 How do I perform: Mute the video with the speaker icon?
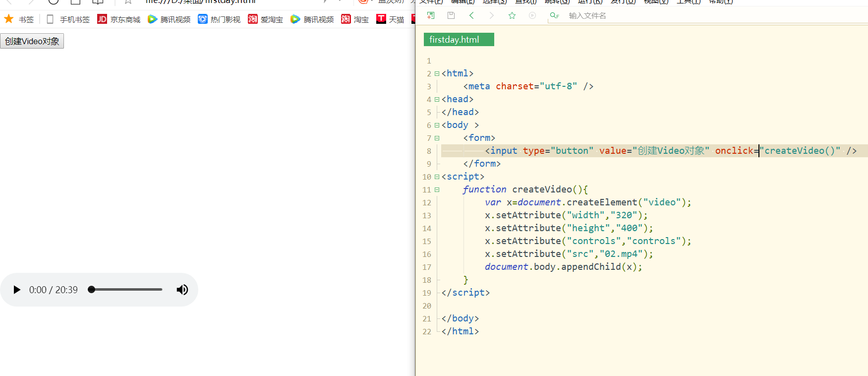tap(182, 290)
